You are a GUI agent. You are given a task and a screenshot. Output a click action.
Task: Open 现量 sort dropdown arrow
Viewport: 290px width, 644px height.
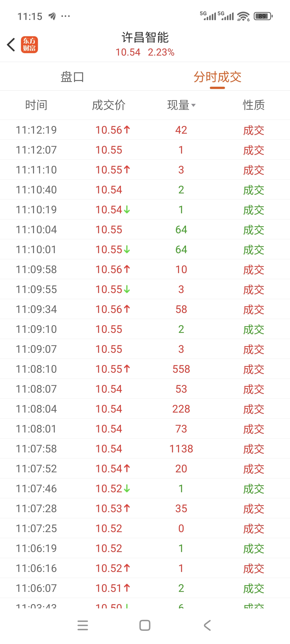click(x=193, y=105)
